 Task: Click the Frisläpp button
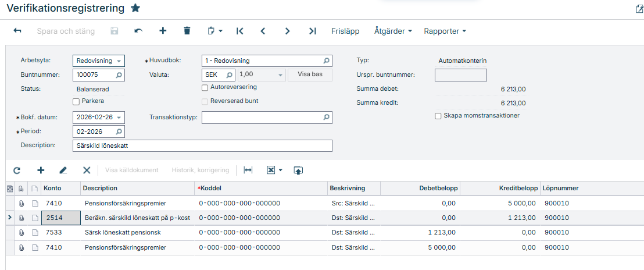[345, 31]
